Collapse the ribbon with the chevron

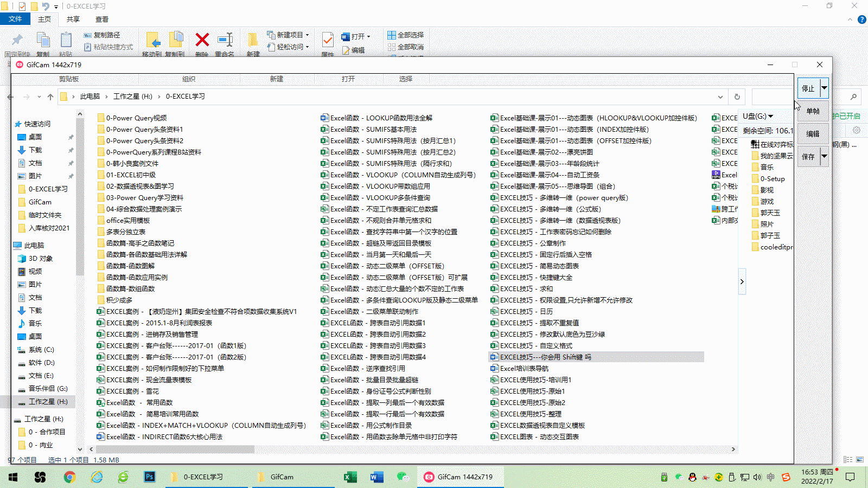coord(850,20)
